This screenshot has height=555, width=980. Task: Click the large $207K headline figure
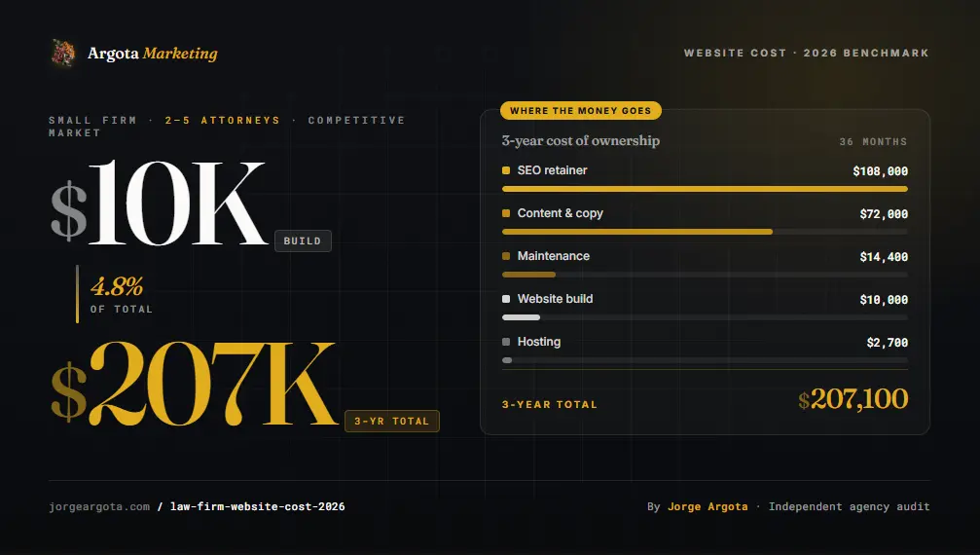(193, 384)
